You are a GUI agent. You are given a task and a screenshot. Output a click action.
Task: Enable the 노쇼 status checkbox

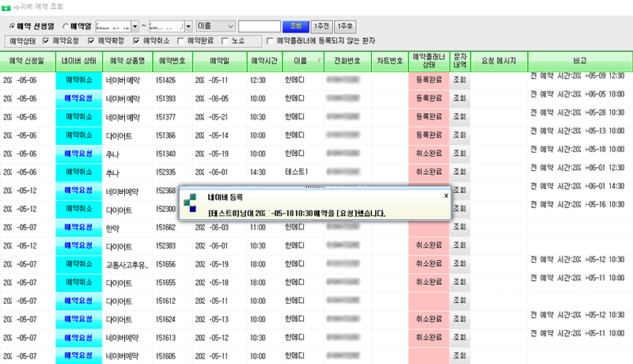(225, 41)
